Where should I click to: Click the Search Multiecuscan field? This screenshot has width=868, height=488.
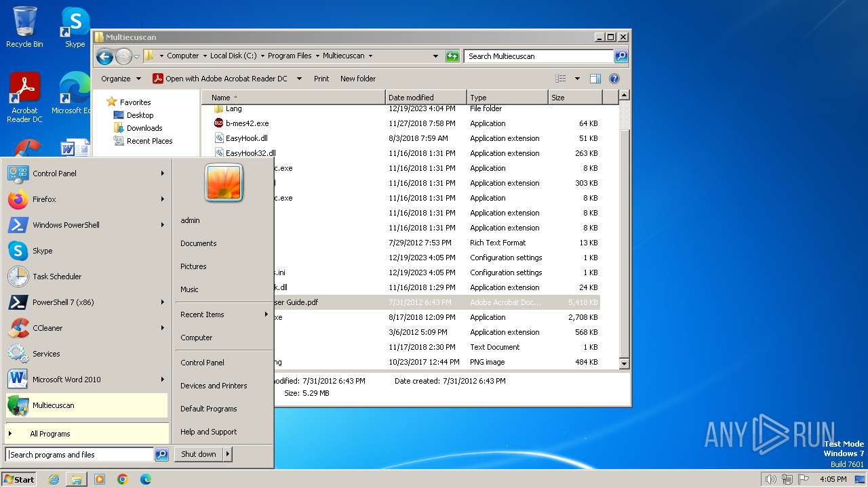point(539,56)
